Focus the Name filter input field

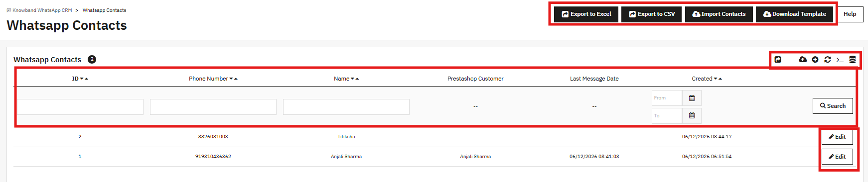coord(346,107)
